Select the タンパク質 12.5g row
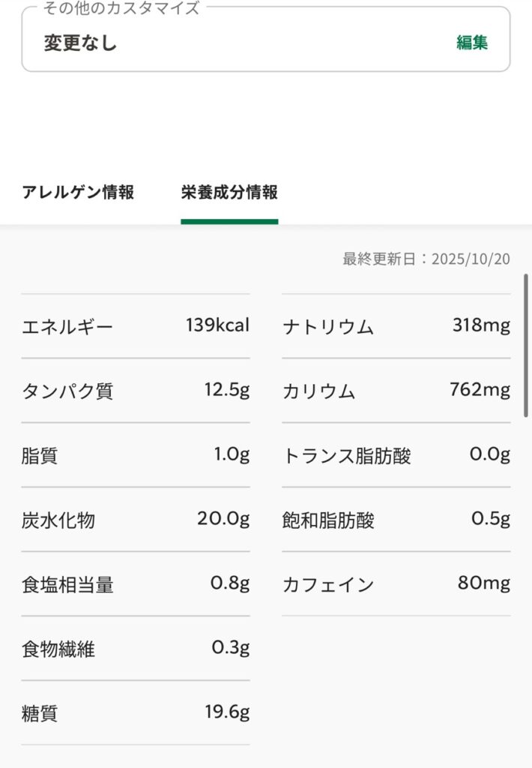Screen dimensions: 532x768 [x=136, y=391]
